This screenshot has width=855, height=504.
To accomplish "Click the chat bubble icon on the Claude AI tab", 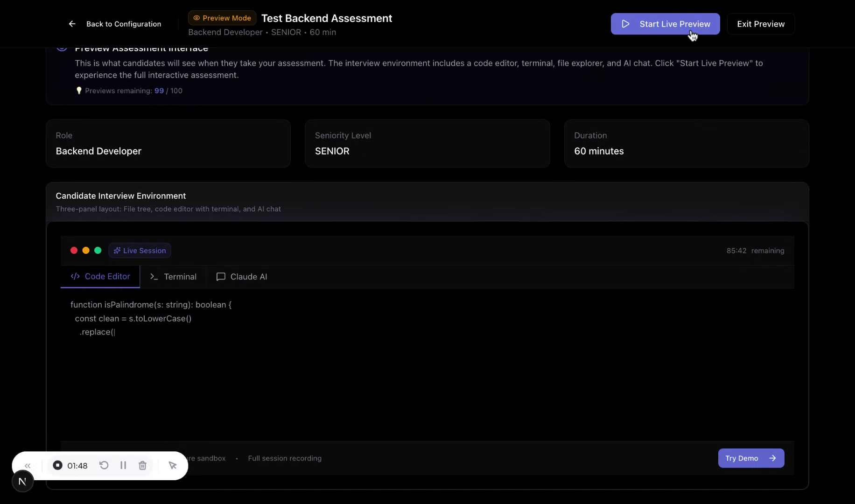I will 220,276.
